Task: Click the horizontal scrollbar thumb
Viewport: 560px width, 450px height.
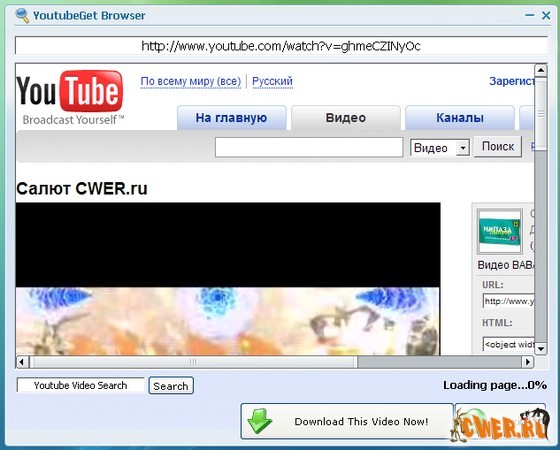Action: click(x=193, y=362)
